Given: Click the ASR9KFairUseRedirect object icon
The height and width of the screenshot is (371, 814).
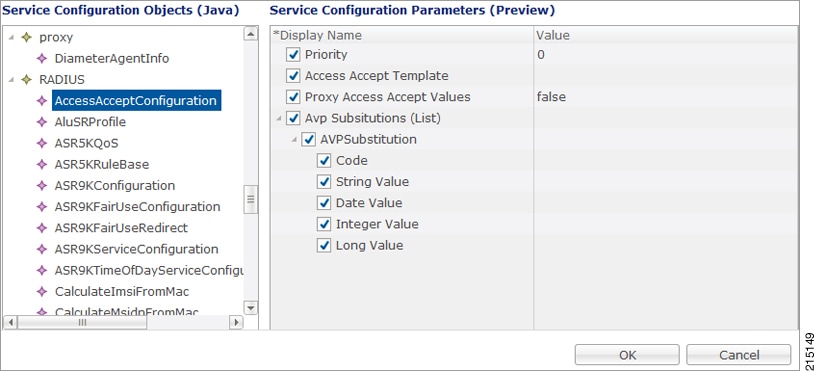Looking at the screenshot, I should pos(42,228).
